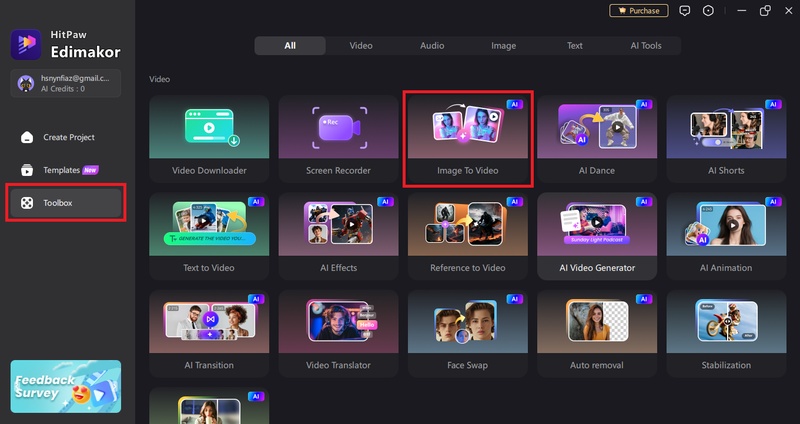Switch to the Image tab
Screen dimensions: 800x424
(504, 45)
